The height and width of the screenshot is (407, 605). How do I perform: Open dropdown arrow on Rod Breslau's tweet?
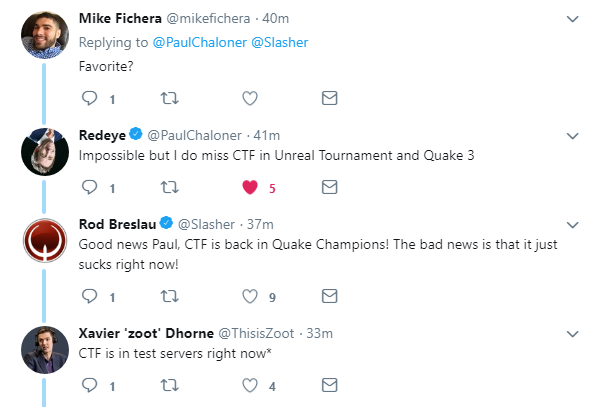572,223
